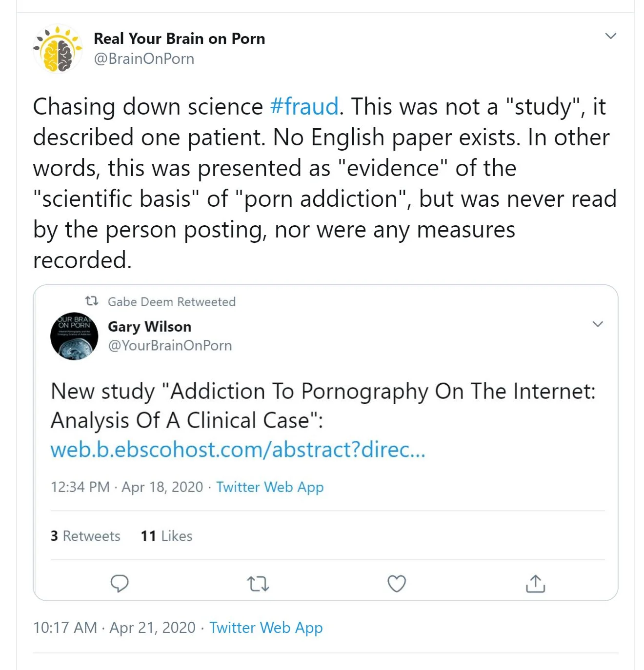This screenshot has width=644, height=670.
Task: Click the @BrainOnPorn handle
Action: (x=144, y=59)
